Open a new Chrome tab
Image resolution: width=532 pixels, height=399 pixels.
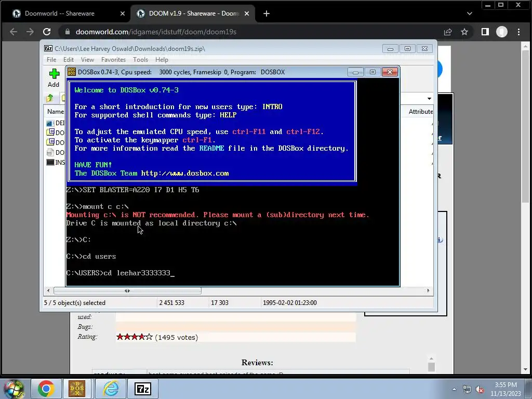pos(267,14)
